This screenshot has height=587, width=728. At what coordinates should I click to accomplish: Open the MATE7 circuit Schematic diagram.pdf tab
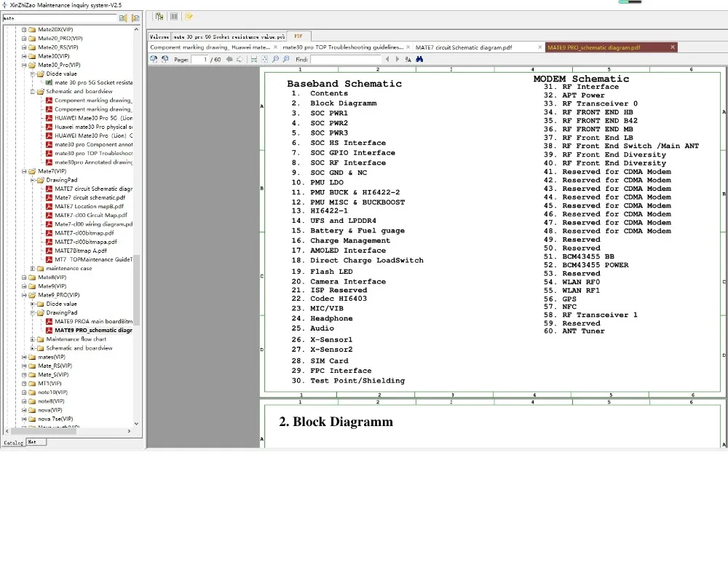click(463, 47)
